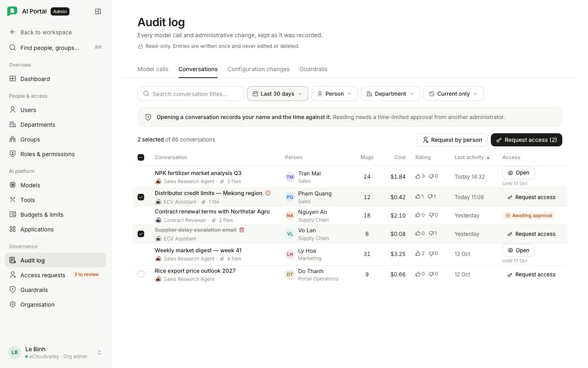Open the Department filter dropdown
The image size is (588, 368).
point(390,94)
